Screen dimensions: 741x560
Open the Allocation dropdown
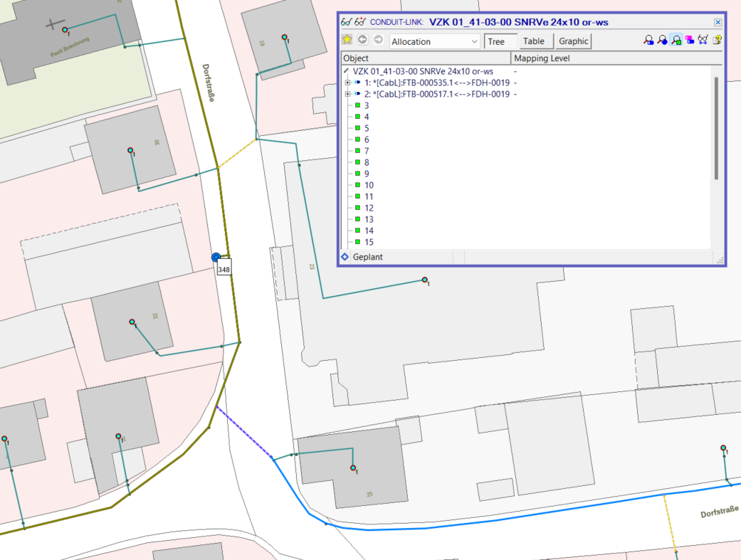click(435, 41)
